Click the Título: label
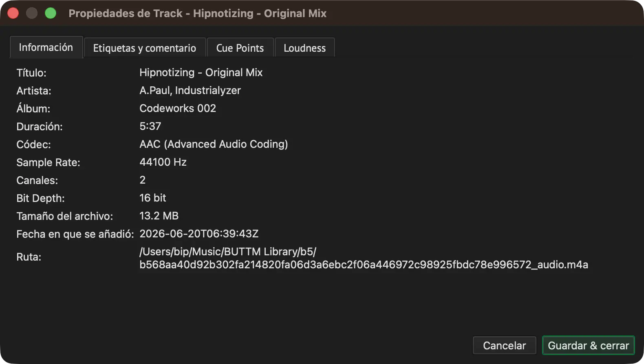 [31, 73]
